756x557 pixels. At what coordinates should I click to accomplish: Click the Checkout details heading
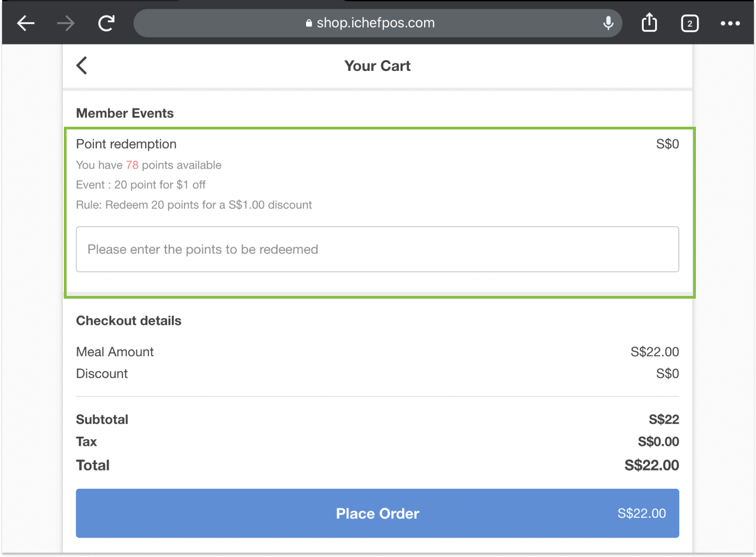(x=129, y=321)
